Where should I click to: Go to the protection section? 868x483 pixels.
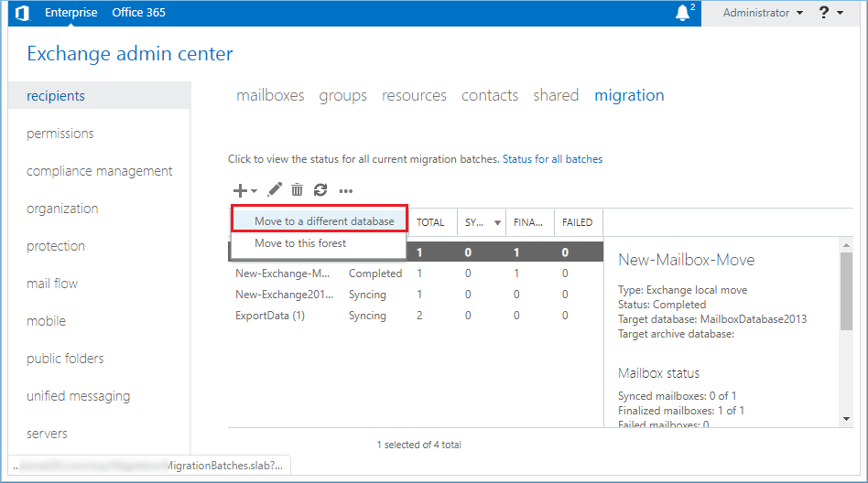56,246
